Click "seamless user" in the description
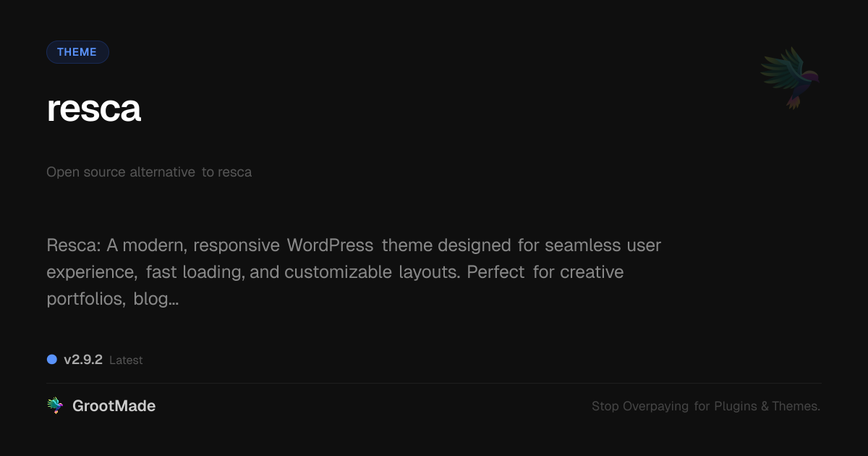Viewport: 868px width, 456px height. pos(603,245)
